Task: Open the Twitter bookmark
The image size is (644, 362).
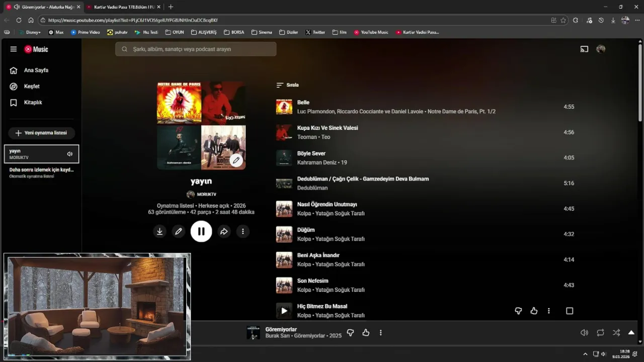Action: coord(315,32)
